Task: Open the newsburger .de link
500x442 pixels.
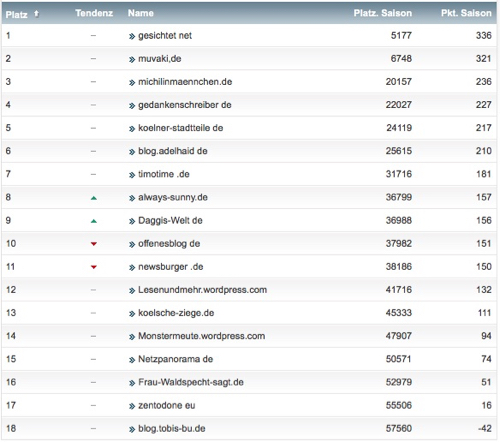Action: tap(171, 267)
